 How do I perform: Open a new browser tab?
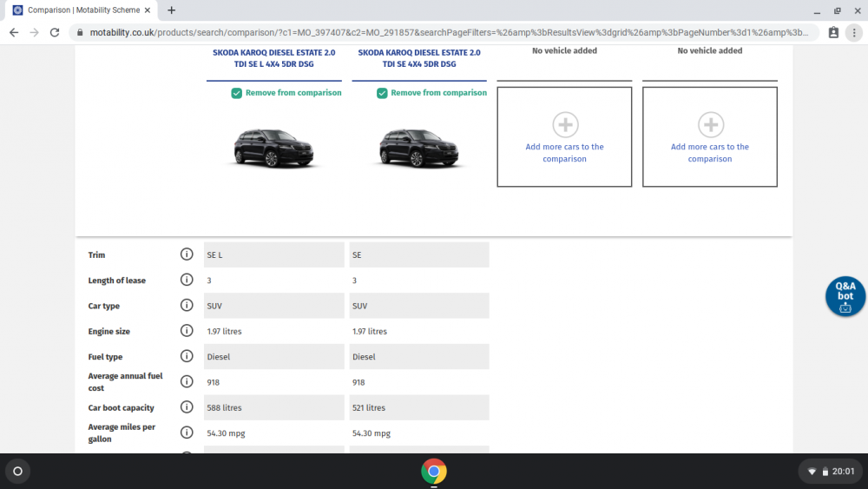(172, 10)
